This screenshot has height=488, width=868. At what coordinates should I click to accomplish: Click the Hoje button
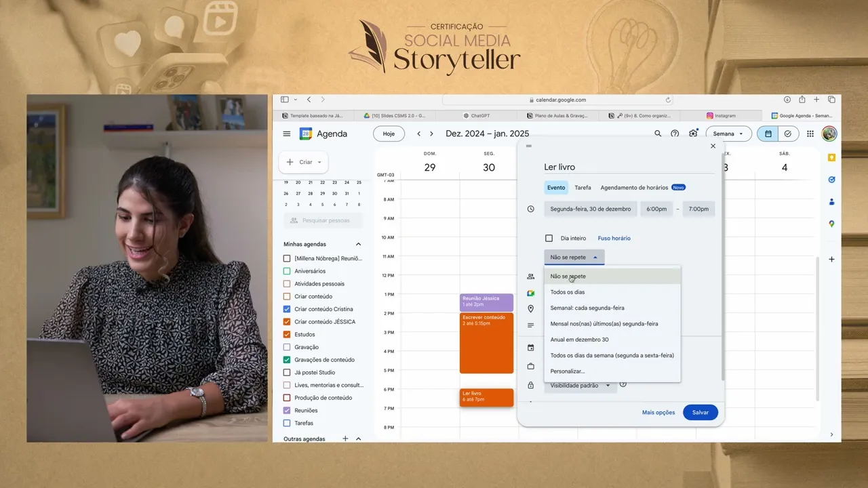click(389, 134)
